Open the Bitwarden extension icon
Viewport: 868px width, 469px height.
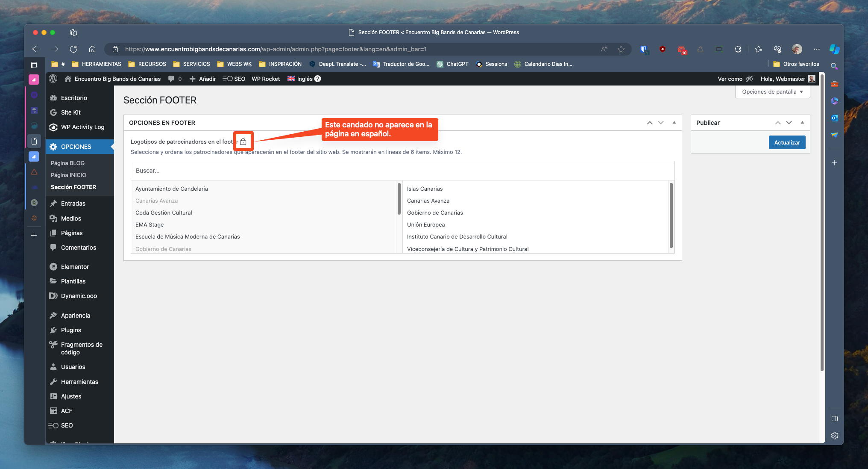click(644, 50)
